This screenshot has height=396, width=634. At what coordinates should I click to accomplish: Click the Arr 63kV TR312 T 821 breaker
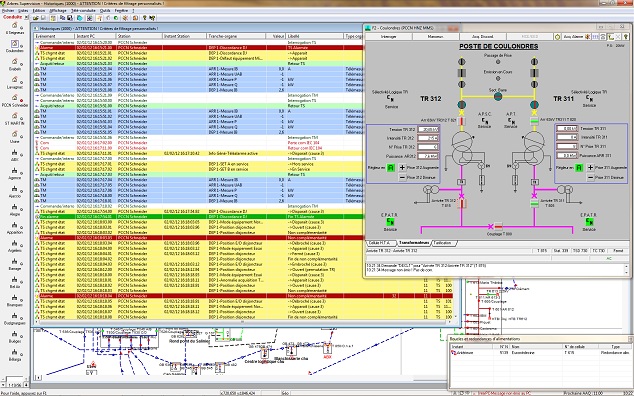[461, 121]
